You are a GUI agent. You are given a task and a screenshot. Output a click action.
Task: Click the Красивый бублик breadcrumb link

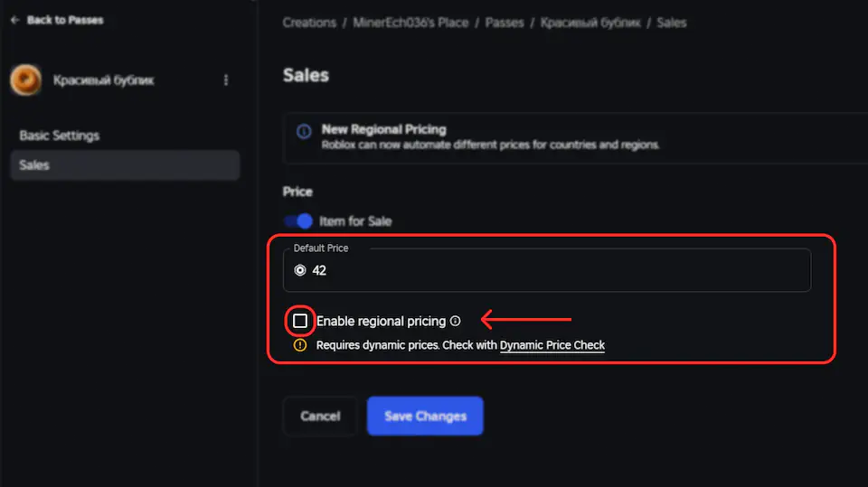point(591,23)
